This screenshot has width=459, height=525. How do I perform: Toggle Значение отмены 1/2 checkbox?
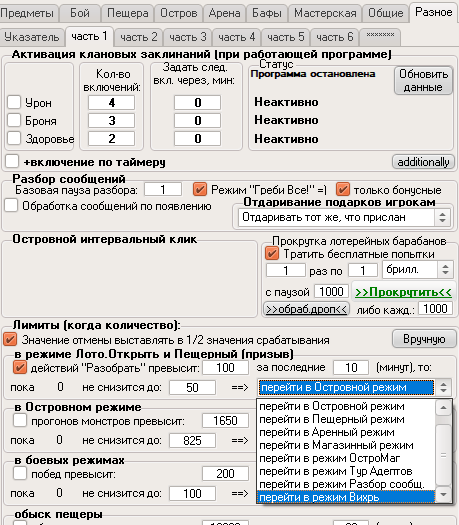(x=10, y=340)
